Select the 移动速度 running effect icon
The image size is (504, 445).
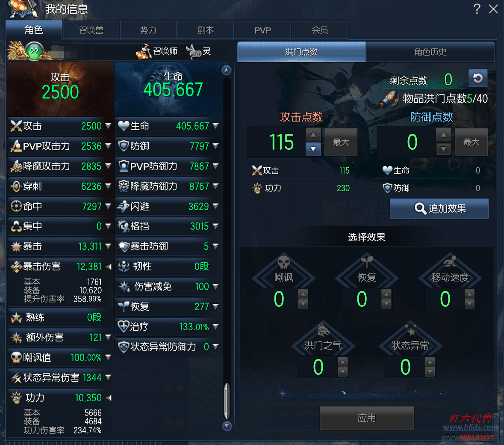coord(450,261)
